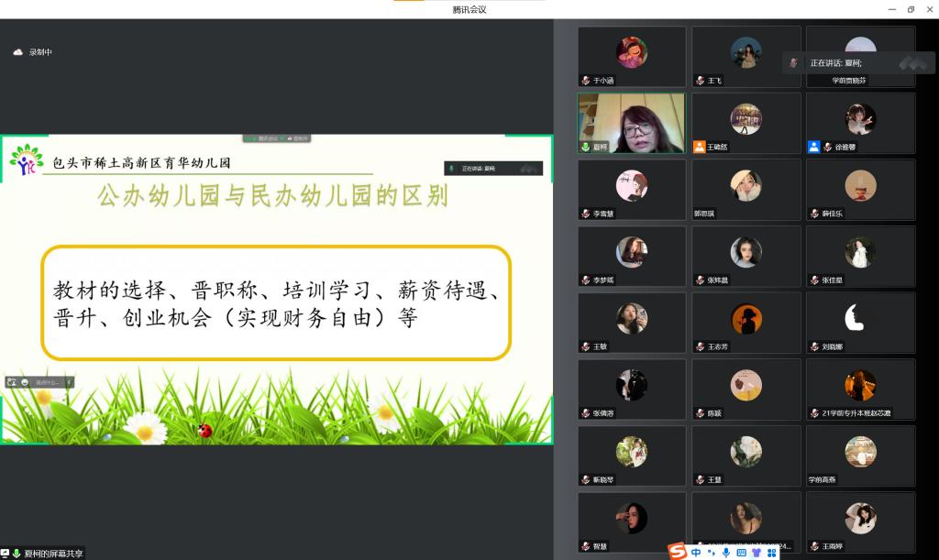Click the 正在讲话: 夏柯 notification
This screenshot has width=939, height=560.
pyautogui.click(x=835, y=63)
